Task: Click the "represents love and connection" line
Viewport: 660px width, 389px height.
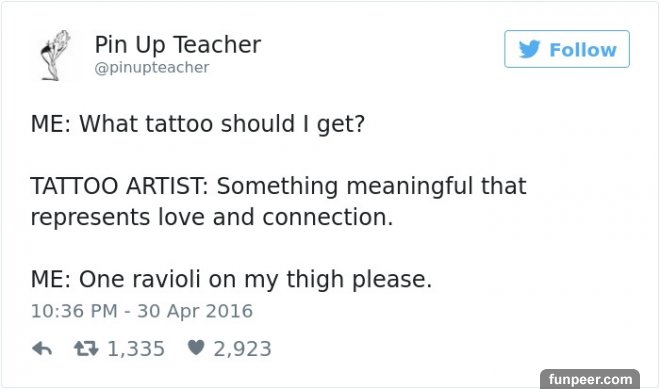Action: [212, 217]
